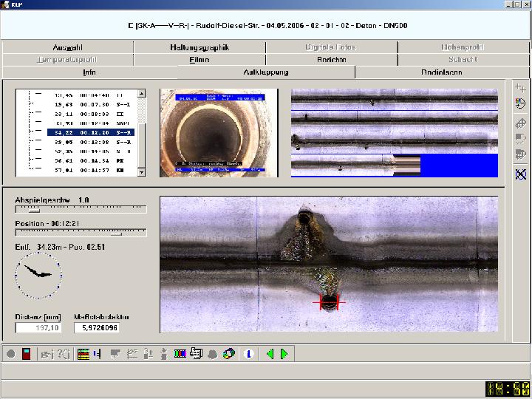The height and width of the screenshot is (399, 532).
Task: Select the double-crosshair measure tool in right sidebar
Action: 520,89
